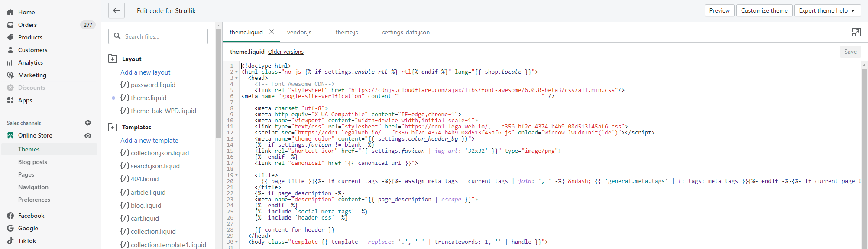
Task: Focus the Search files input
Action: point(158,36)
